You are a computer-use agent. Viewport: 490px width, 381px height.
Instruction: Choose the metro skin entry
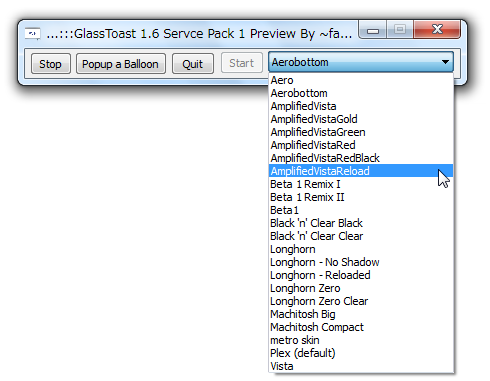pyautogui.click(x=361, y=340)
